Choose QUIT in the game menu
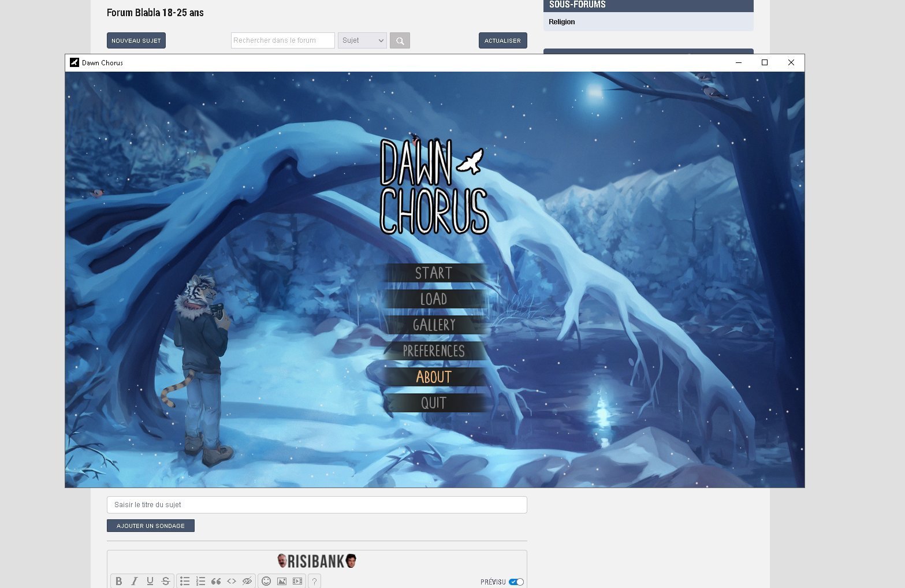The height and width of the screenshot is (588, 905). click(434, 403)
